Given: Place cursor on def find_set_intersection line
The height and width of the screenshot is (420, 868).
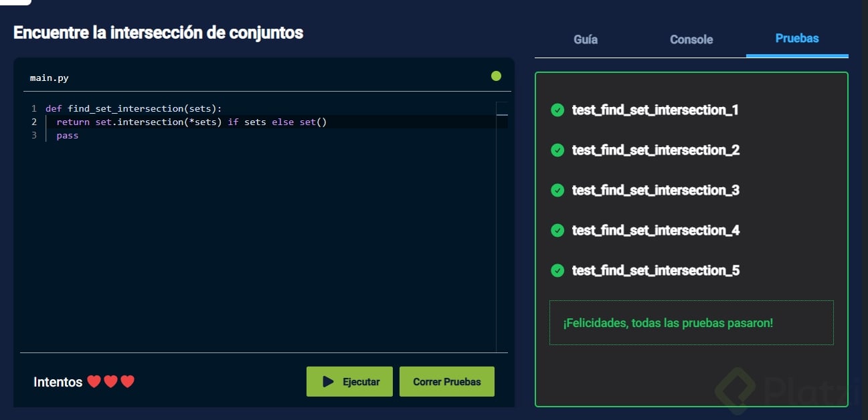Looking at the screenshot, I should point(133,108).
